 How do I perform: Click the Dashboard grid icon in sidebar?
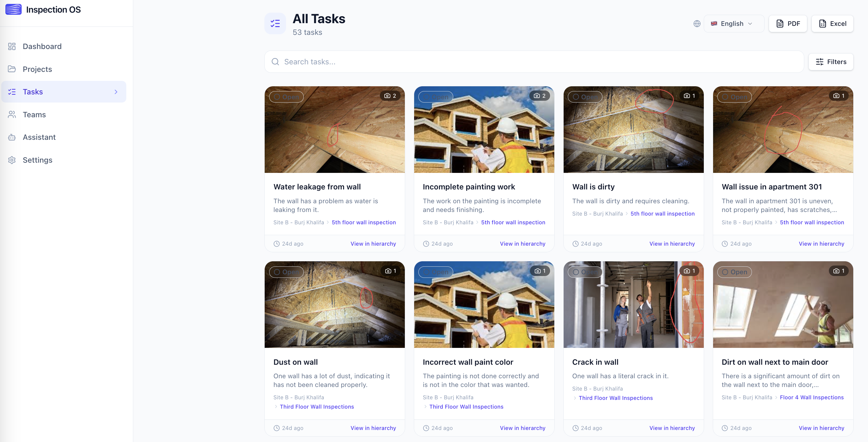(x=12, y=46)
